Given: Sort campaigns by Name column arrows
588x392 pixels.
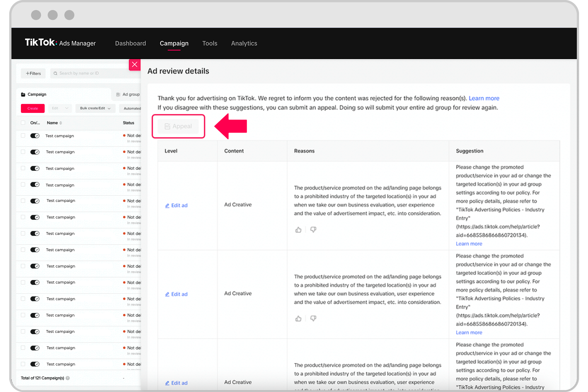Looking at the screenshot, I should 61,123.
